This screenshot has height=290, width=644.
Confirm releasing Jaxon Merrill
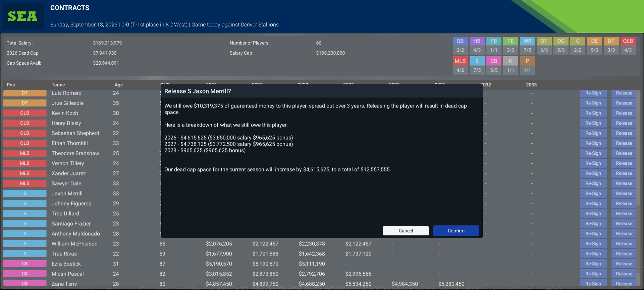click(x=456, y=231)
